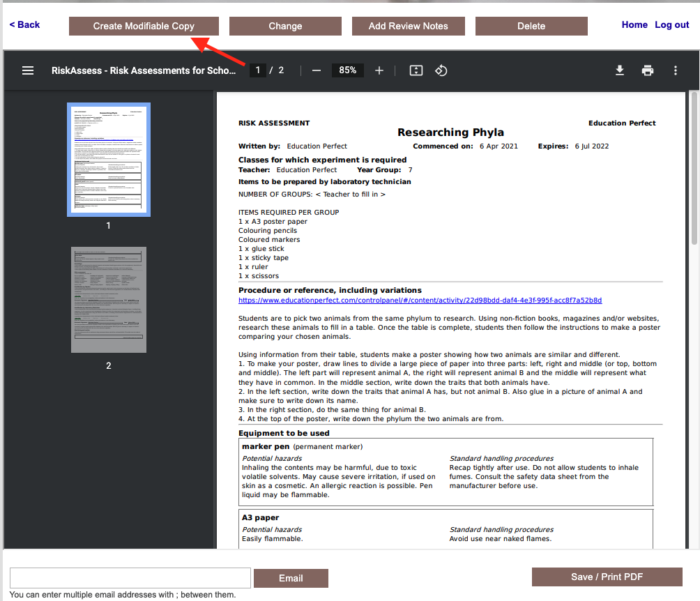700x601 pixels.
Task: Click the PDF vertical scrollbar
Action: 694,168
